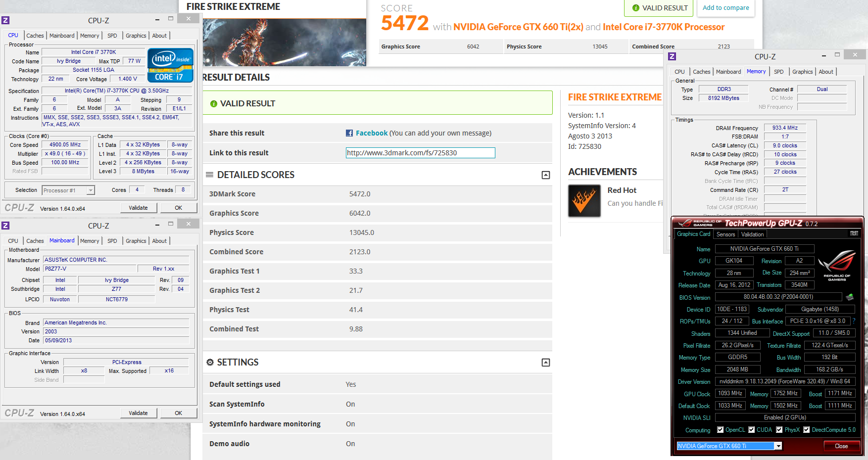Image resolution: width=868 pixels, height=460 pixels.
Task: Open Caches tab in top-left CPU-Z window
Action: (x=35, y=36)
